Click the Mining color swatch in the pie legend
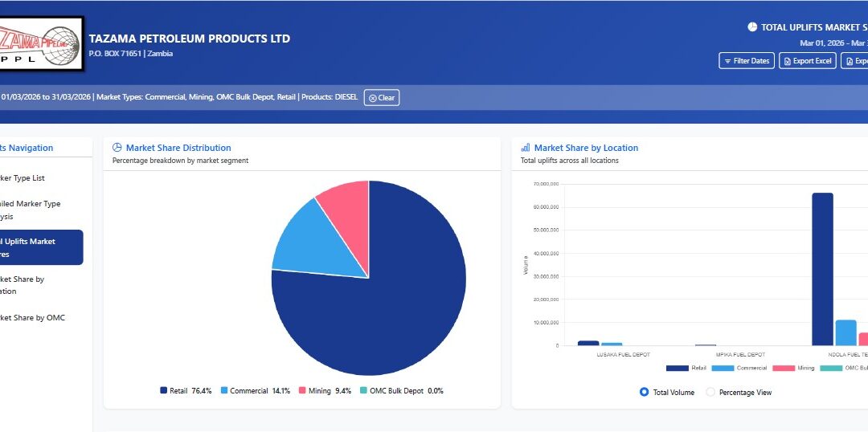The width and height of the screenshot is (868, 432). (302, 391)
